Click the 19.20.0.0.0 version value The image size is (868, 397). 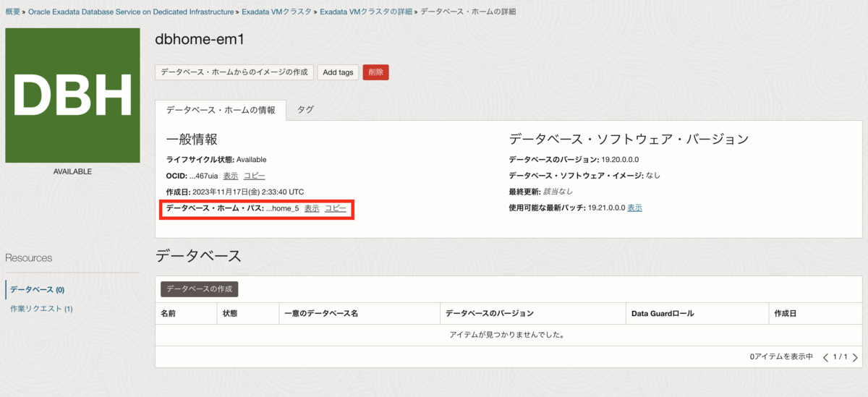point(620,160)
